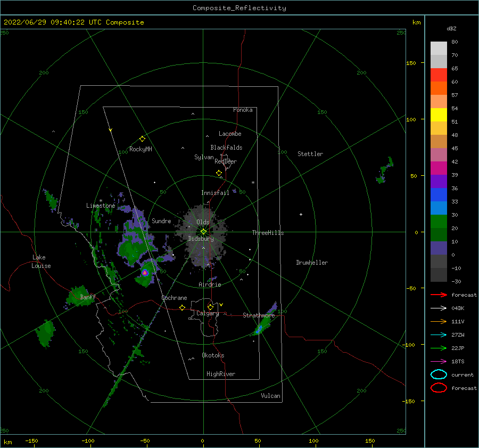Click the orange 111V arrow icon
The height and width of the screenshot is (448, 479).
pos(439,321)
